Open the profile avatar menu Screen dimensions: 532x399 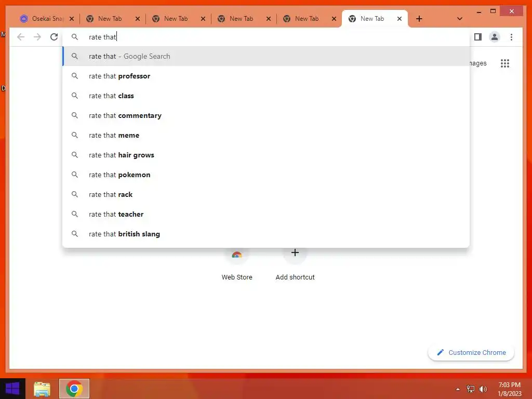pyautogui.click(x=495, y=37)
